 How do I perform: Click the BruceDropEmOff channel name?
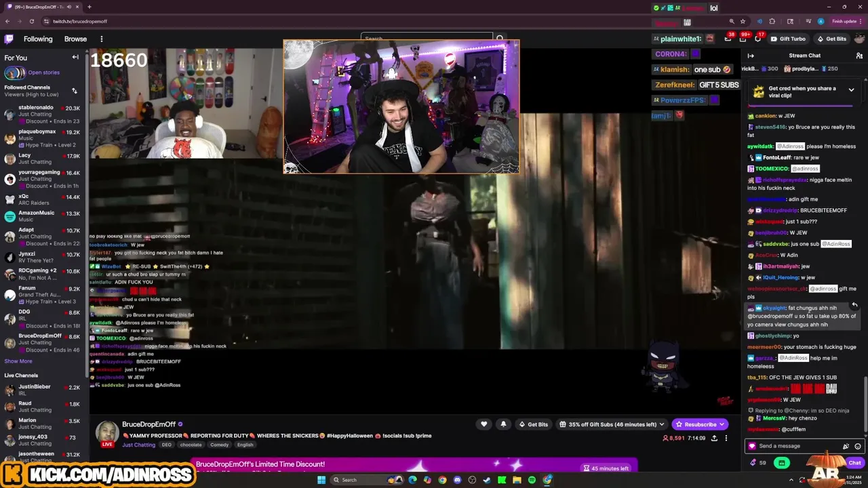pos(149,424)
